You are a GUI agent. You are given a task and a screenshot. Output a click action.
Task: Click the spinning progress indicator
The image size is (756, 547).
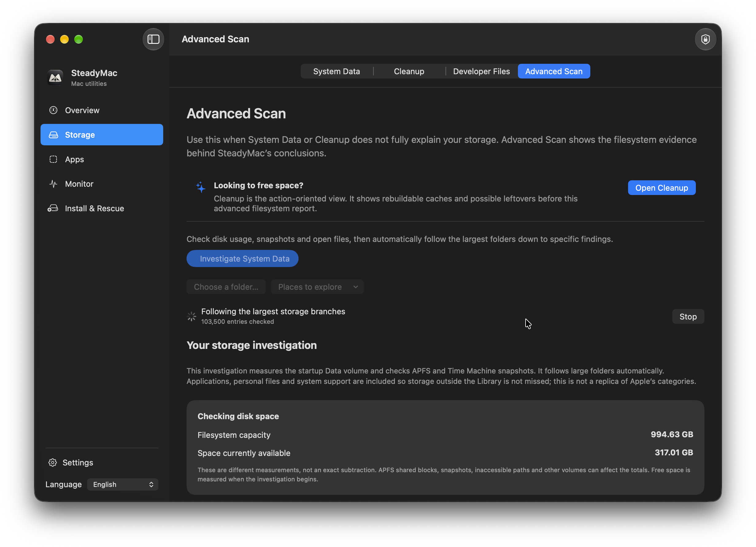click(x=192, y=316)
